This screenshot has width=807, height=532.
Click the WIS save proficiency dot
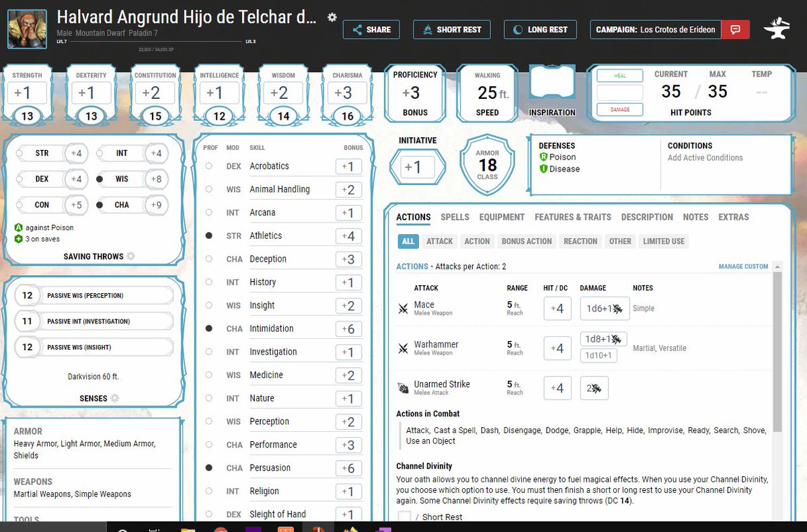coord(100,179)
